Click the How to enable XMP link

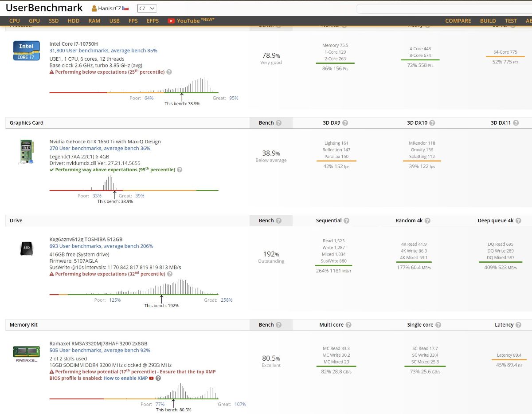[x=125, y=378]
